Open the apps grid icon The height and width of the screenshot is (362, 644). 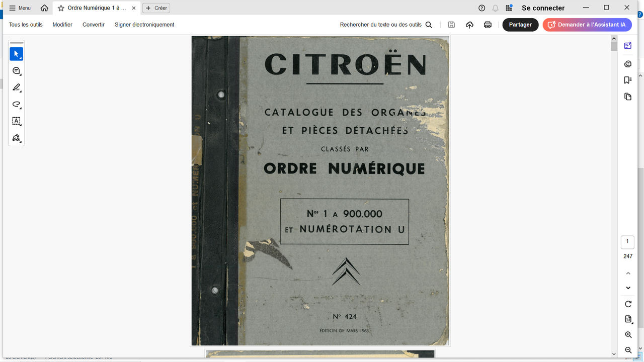point(509,8)
